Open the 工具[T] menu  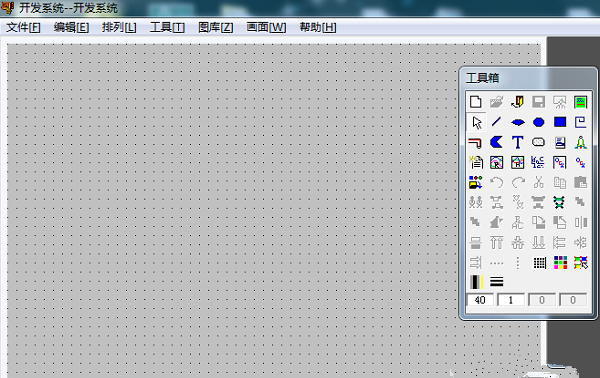coord(168,28)
